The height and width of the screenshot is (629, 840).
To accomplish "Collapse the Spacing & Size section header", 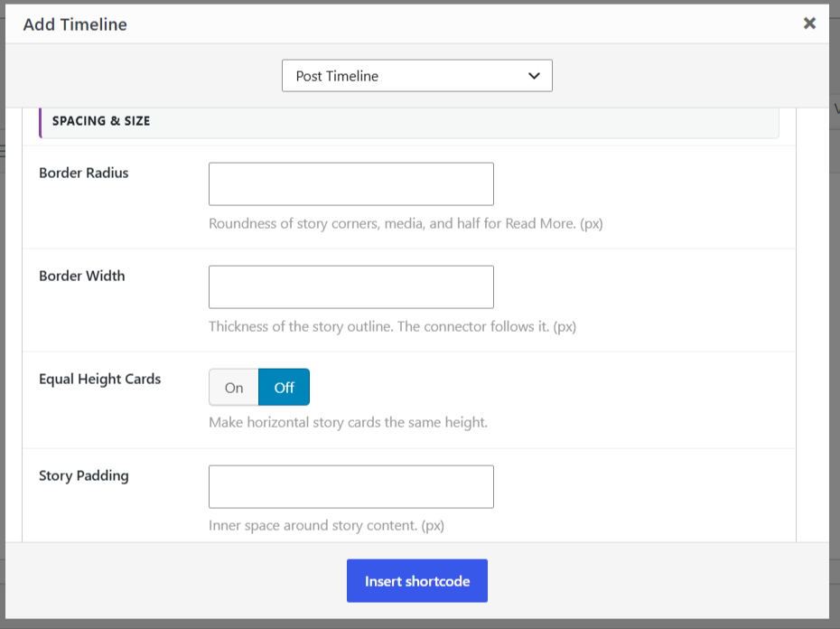I will [409, 121].
